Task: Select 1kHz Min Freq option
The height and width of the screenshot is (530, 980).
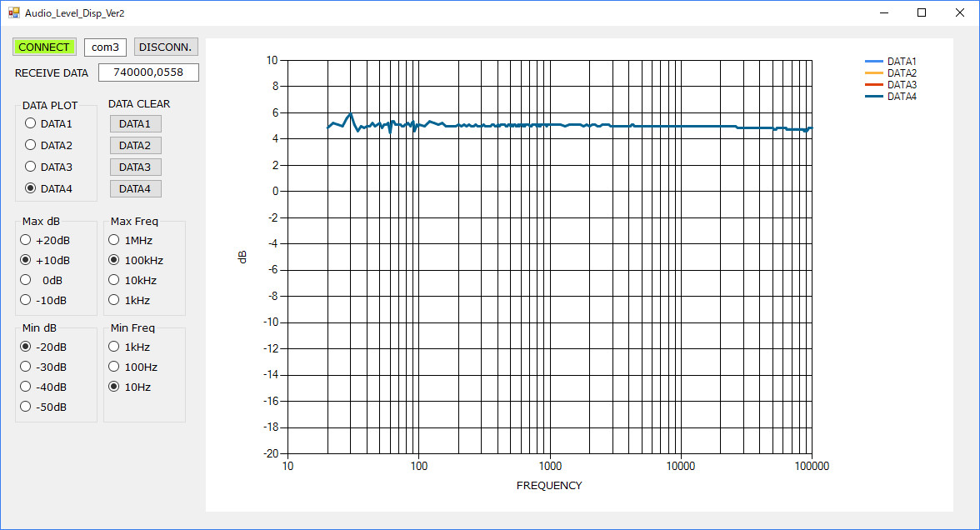Action: (114, 347)
